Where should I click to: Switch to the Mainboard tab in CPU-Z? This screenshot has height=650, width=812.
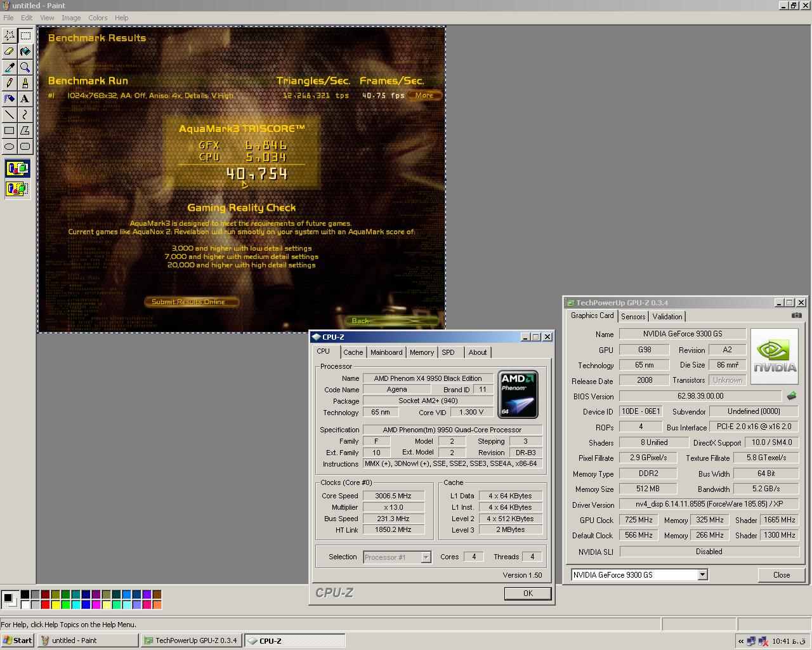click(386, 352)
